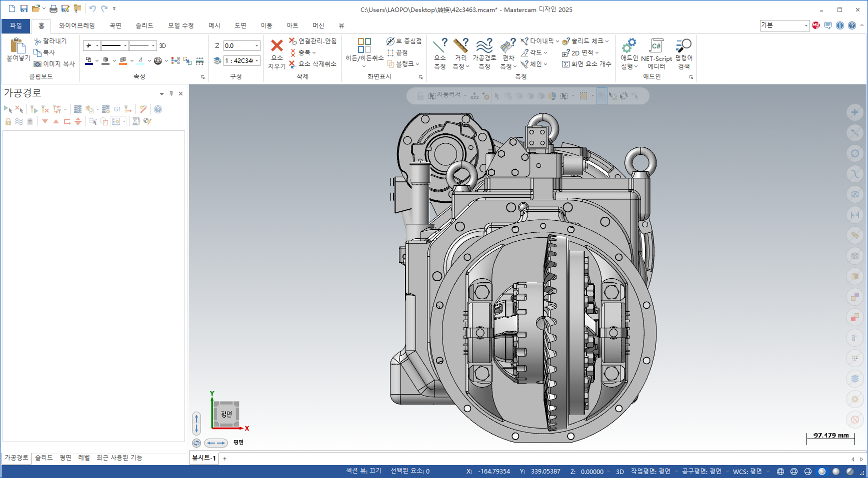Toggle section view status (섹션 뷰: 끄기)
The height and width of the screenshot is (478, 868).
[363, 471]
